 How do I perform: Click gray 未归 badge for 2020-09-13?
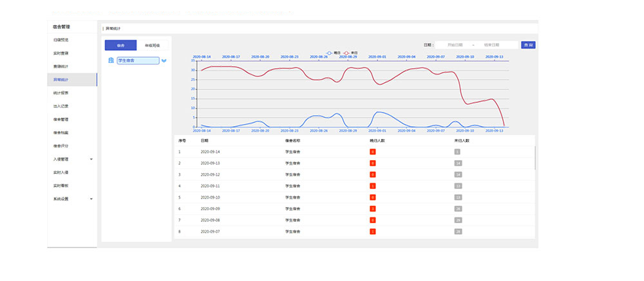pos(458,163)
